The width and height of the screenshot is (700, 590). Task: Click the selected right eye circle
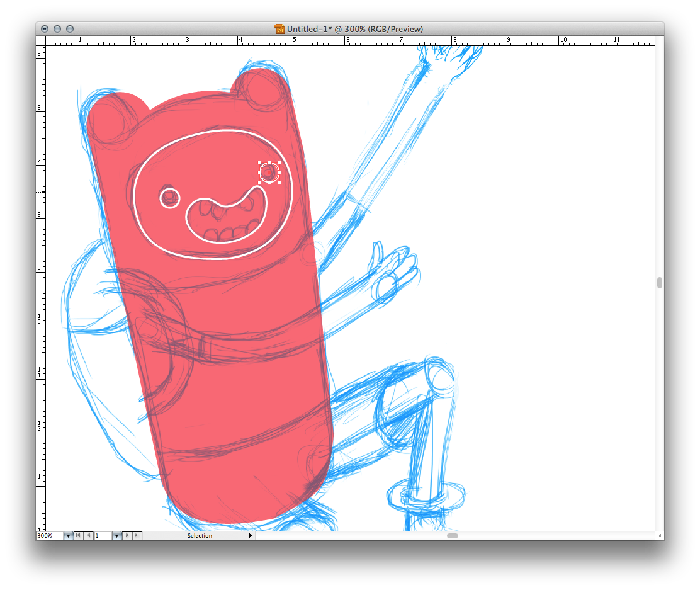pyautogui.click(x=269, y=172)
